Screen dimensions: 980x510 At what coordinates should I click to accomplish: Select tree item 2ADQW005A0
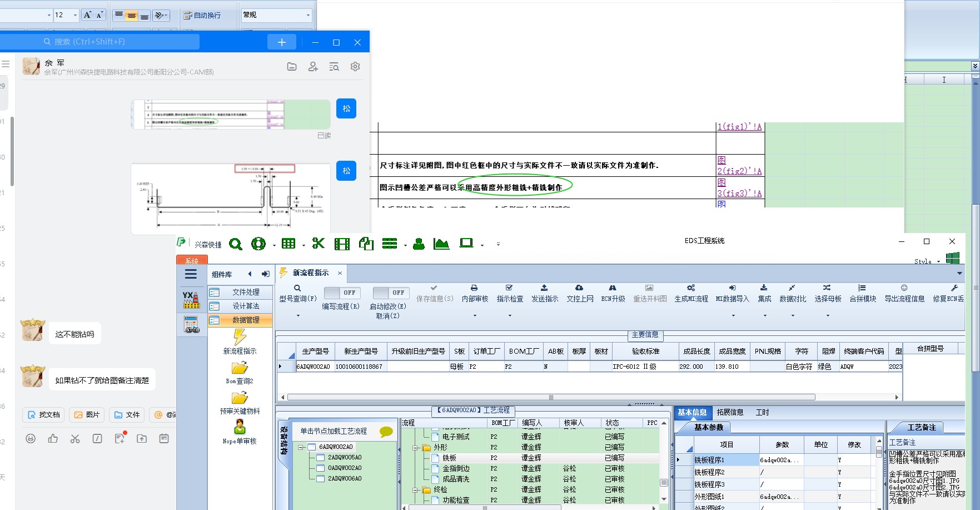point(344,458)
